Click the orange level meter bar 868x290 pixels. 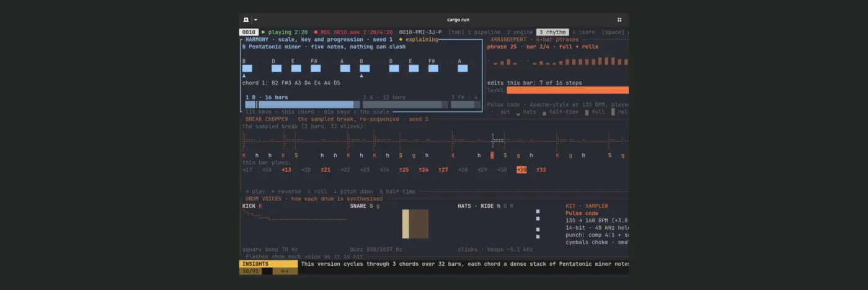568,90
